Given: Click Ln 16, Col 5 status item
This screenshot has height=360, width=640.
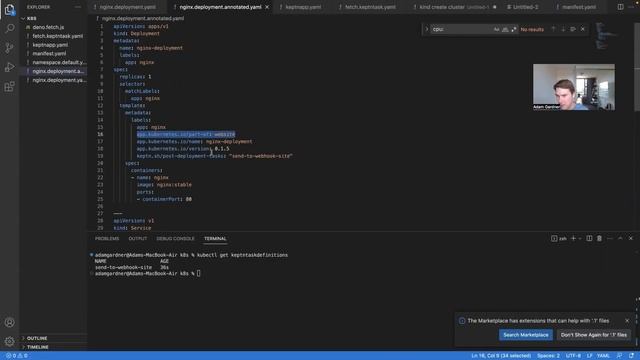Looking at the screenshot, I should click(501, 356).
